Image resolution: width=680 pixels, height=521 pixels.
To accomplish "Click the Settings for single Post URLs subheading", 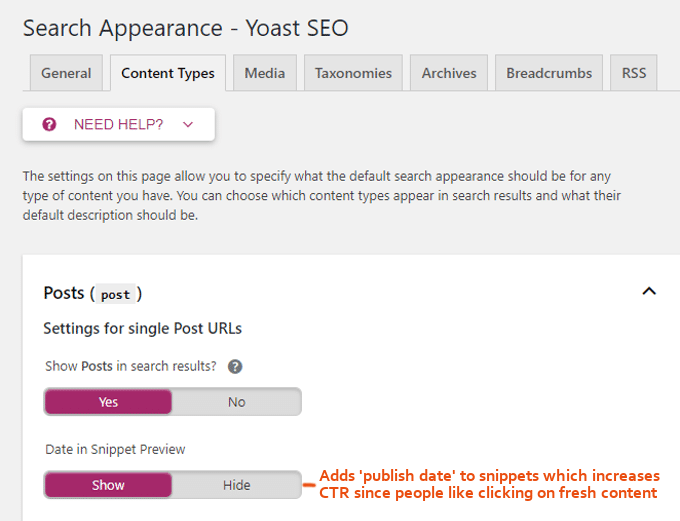I will 142,328.
